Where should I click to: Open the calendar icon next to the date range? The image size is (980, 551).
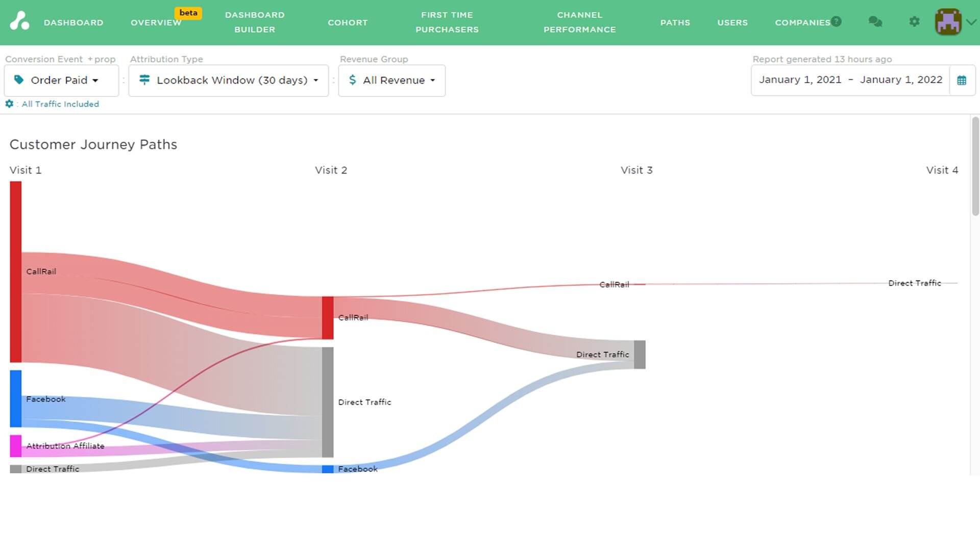point(963,80)
